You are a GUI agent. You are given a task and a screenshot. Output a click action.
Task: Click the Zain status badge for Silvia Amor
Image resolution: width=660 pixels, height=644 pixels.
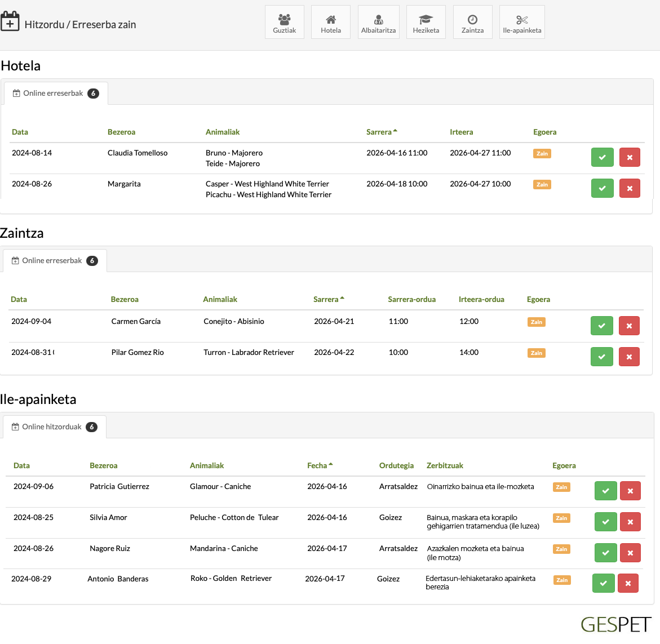[x=561, y=518]
